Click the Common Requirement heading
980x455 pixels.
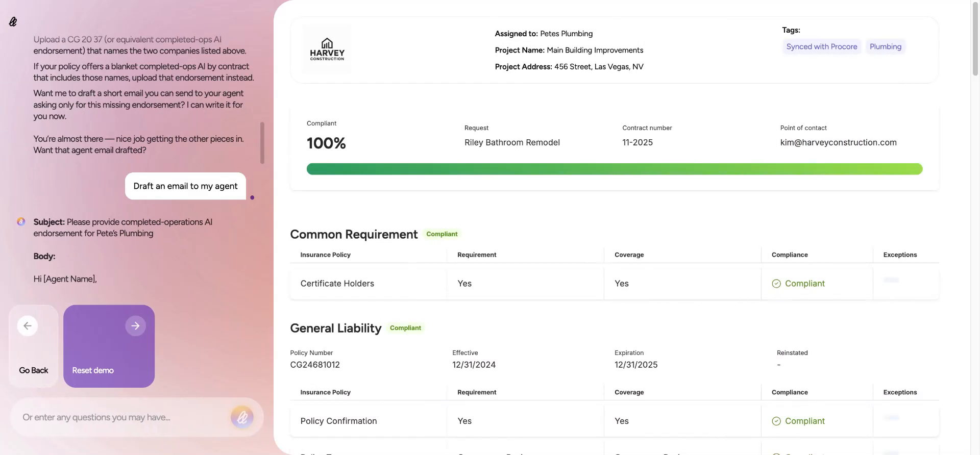coord(354,234)
